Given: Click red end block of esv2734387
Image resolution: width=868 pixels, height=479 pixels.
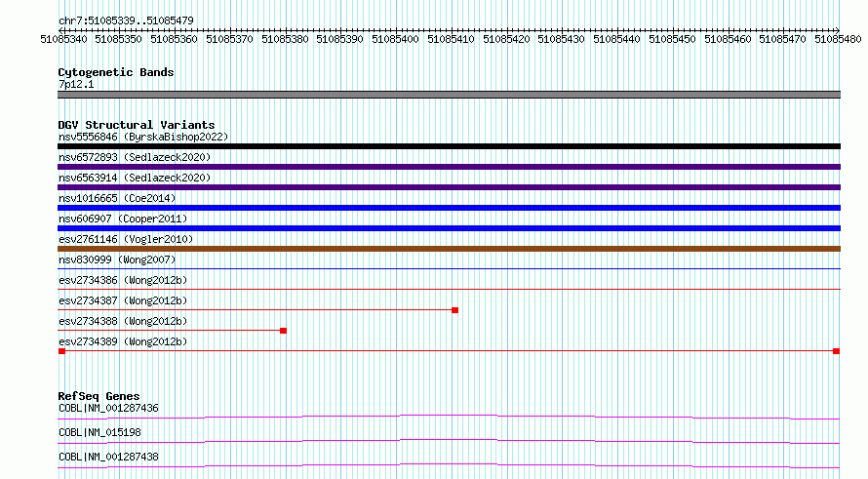Looking at the screenshot, I should coord(455,310).
